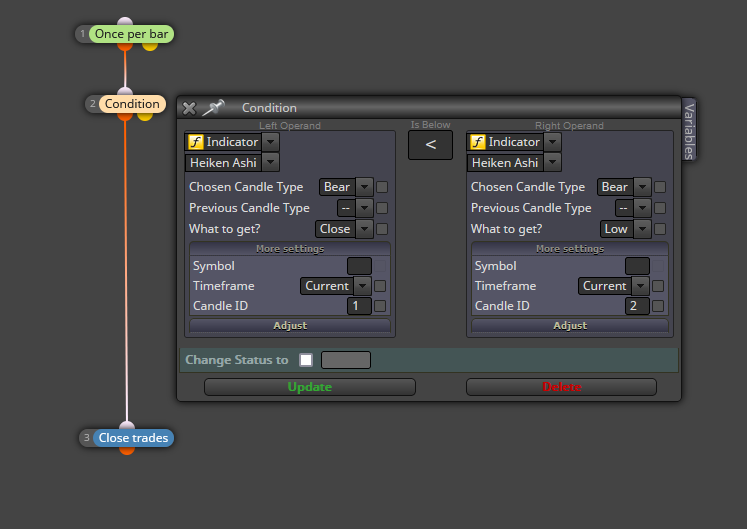Toggle right Chosen Candle Type checkbox

(660, 187)
